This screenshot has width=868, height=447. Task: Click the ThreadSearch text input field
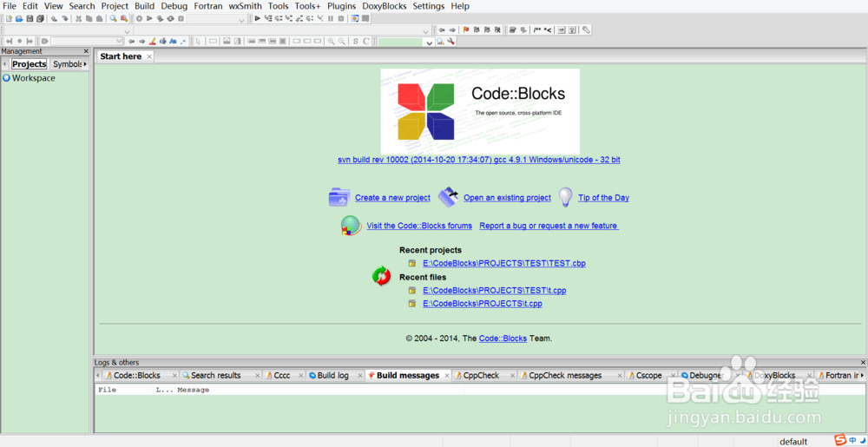coord(399,42)
